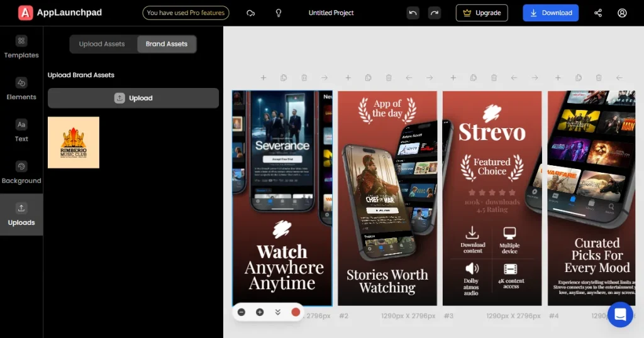Delete screenshot #3

click(x=494, y=77)
